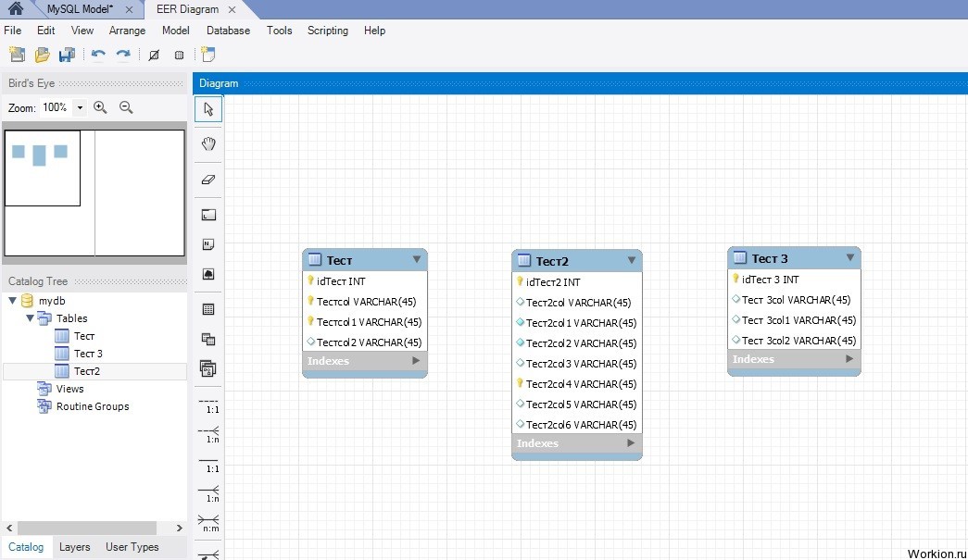Collapse the Тест 3 table columns
The height and width of the screenshot is (560, 968).
click(849, 258)
